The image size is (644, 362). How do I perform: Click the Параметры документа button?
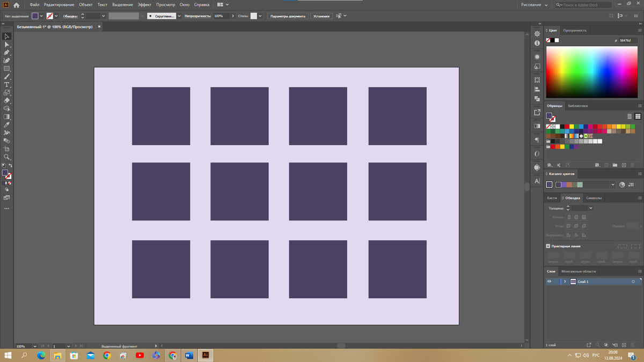click(288, 16)
